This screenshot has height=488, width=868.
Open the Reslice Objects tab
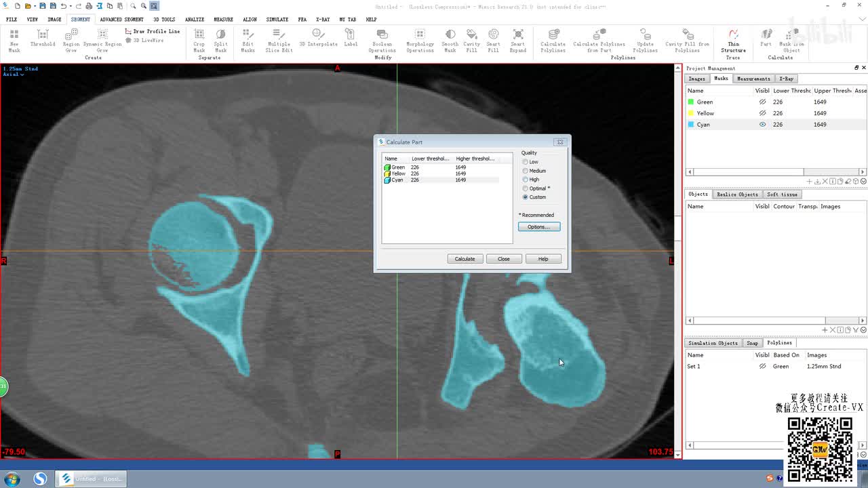(737, 195)
